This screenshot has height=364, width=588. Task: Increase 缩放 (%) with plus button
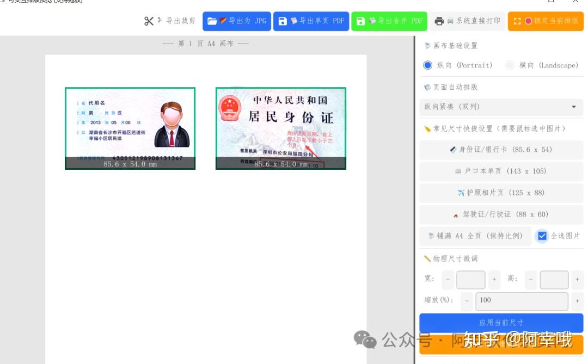pos(577,301)
